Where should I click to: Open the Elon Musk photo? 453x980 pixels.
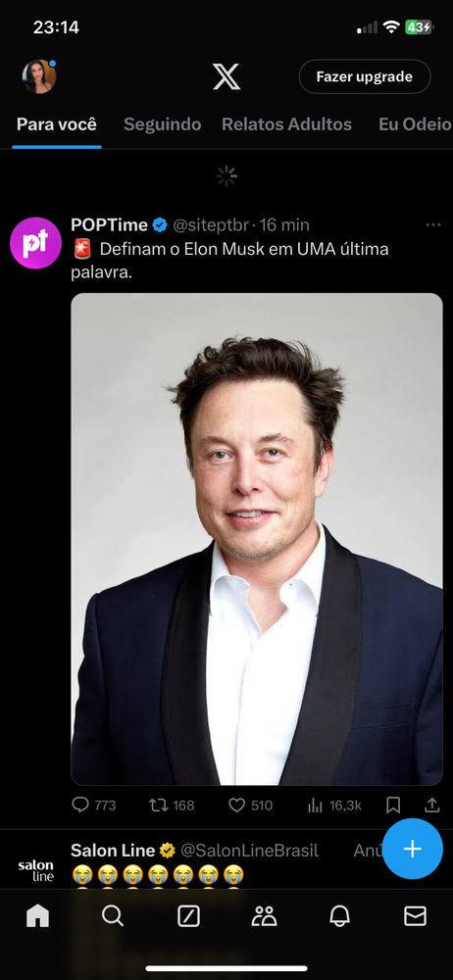point(257,539)
